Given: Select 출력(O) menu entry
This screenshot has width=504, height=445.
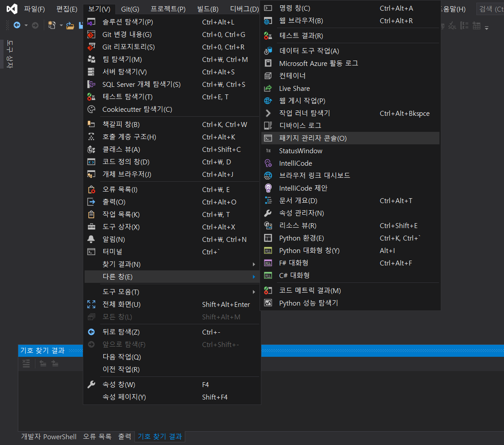Looking at the screenshot, I should [172, 202].
